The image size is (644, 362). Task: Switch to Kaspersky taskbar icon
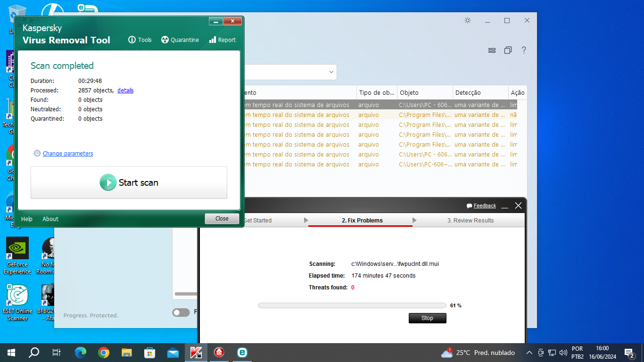click(196, 352)
